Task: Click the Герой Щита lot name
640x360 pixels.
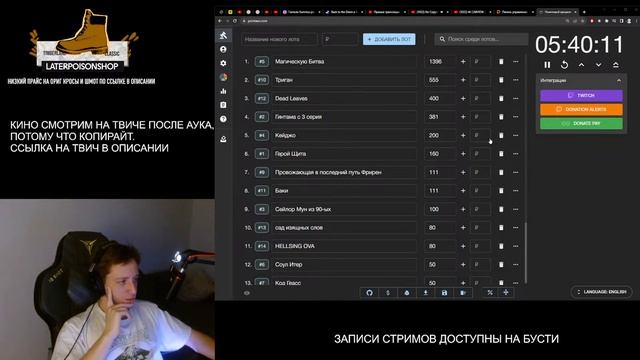Action: pyautogui.click(x=290, y=154)
